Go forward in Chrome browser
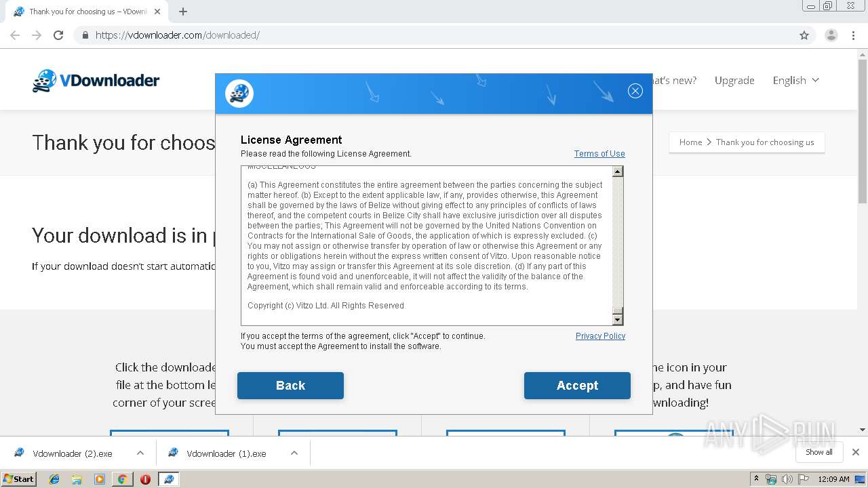This screenshot has height=488, width=868. click(x=37, y=35)
